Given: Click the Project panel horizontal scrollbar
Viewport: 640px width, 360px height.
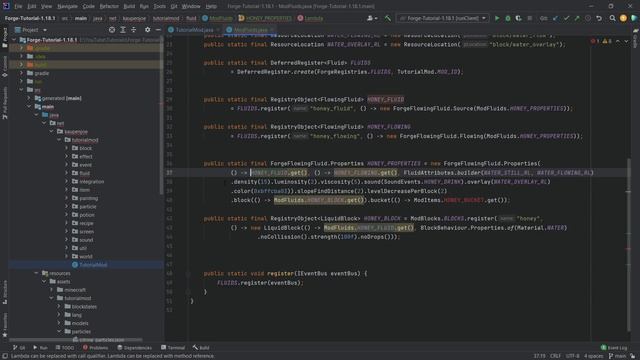Looking at the screenshot, I should [76, 339].
